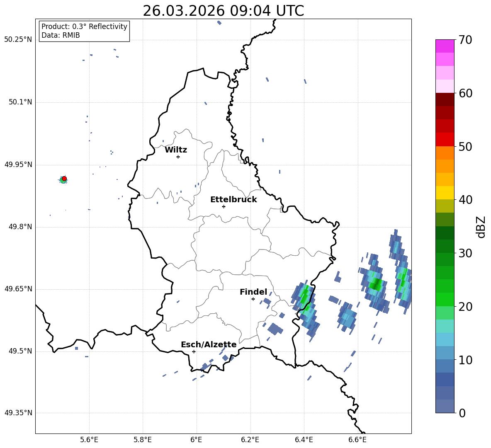The width and height of the screenshot is (491, 448).
Task: Click the 70 tick label on colorbar
Action: [x=465, y=40]
